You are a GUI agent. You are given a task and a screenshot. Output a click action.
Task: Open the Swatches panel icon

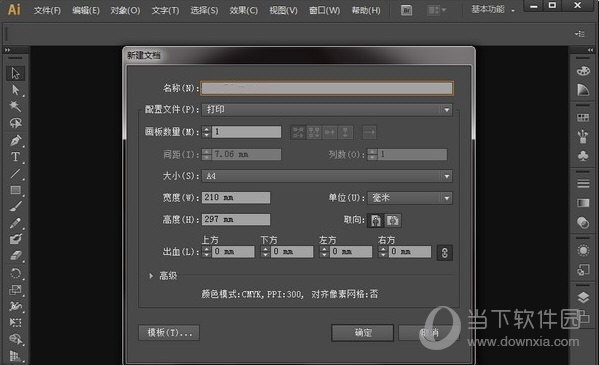583,118
